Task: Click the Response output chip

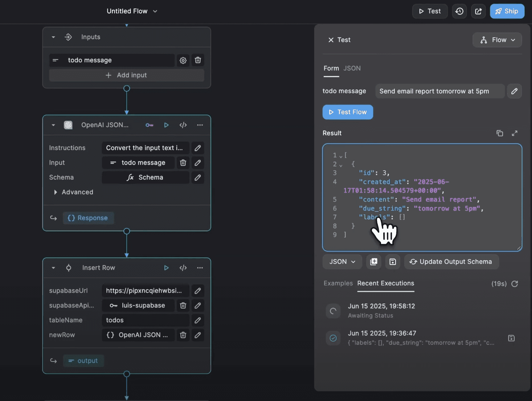Action: pos(88,218)
